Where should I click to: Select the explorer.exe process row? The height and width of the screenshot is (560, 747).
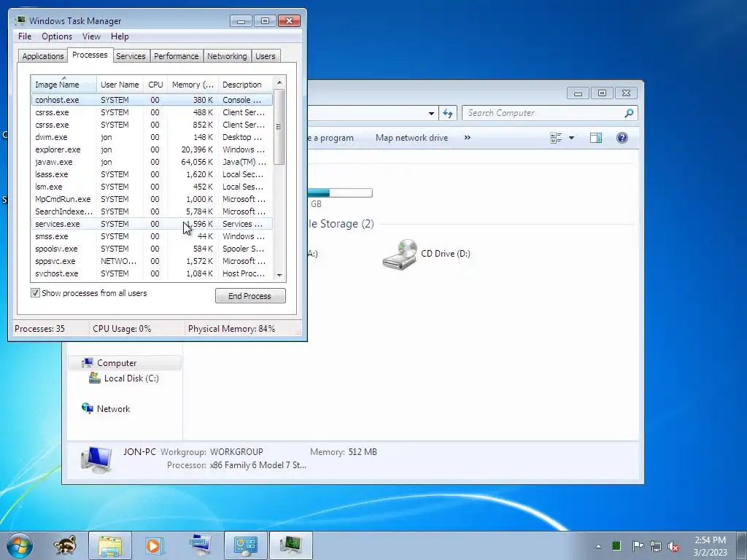coord(152,149)
